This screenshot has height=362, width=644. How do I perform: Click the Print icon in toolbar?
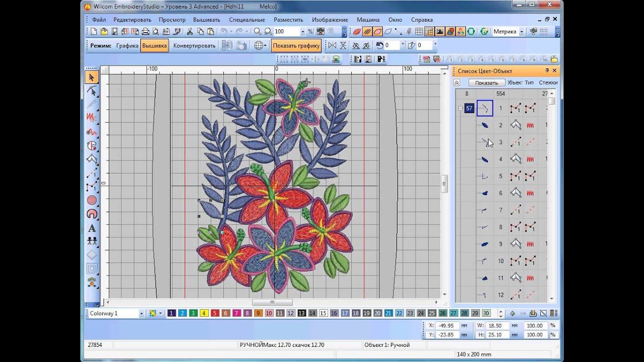point(145,31)
